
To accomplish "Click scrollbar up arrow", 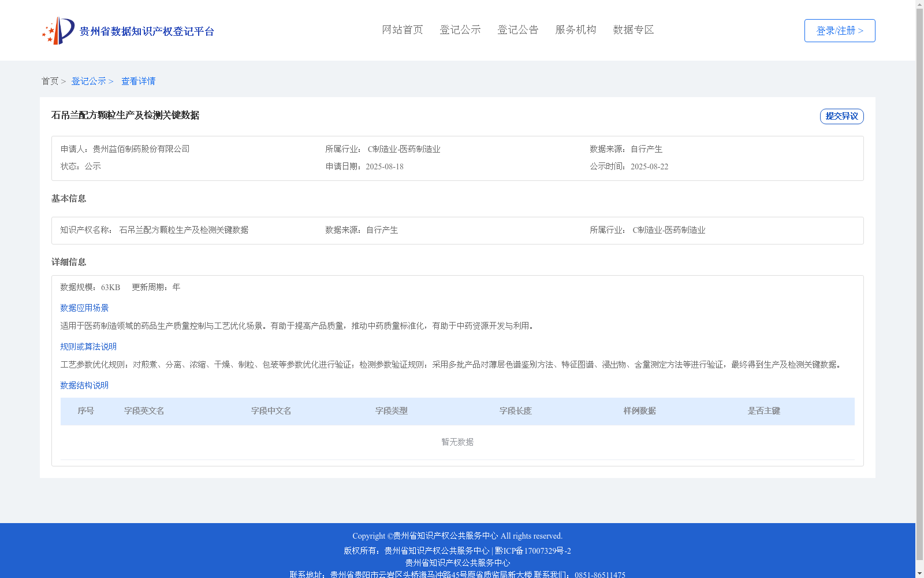I will click(x=919, y=4).
